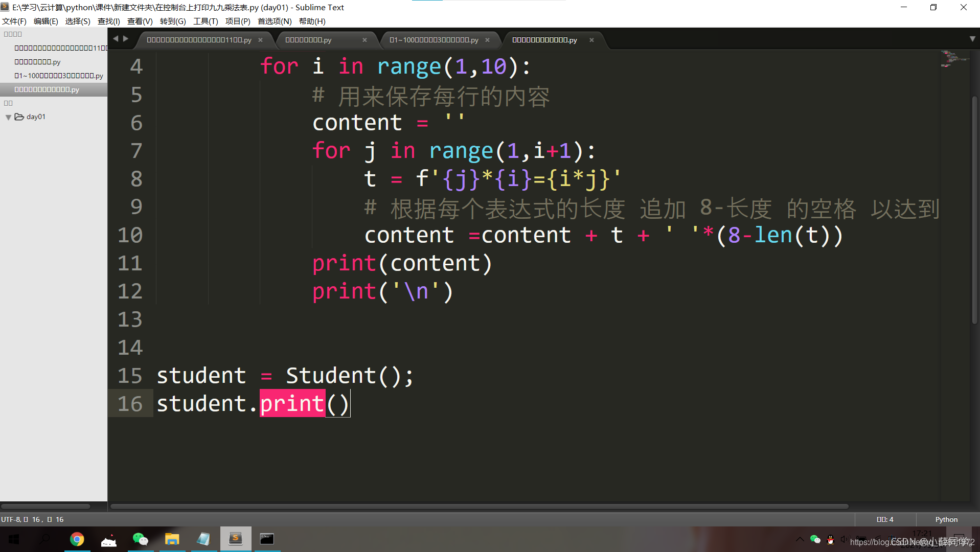Open the Windows Start button
The height and width of the screenshot is (552, 980).
tap(14, 539)
